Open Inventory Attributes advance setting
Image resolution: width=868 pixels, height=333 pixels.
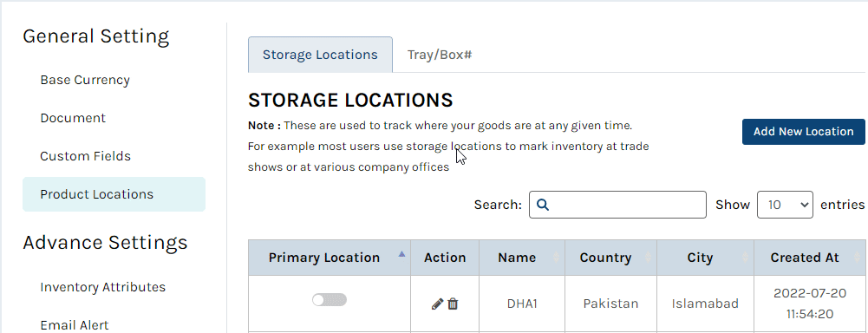[103, 287]
